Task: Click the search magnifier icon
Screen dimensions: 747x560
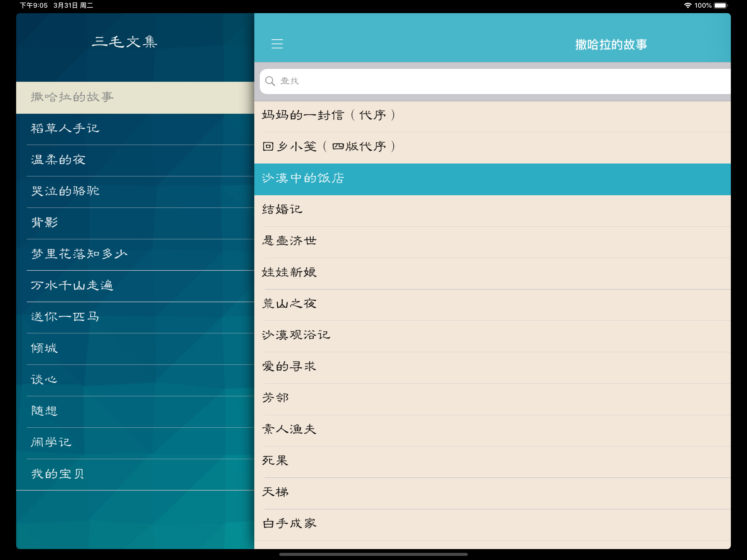Action: [270, 81]
